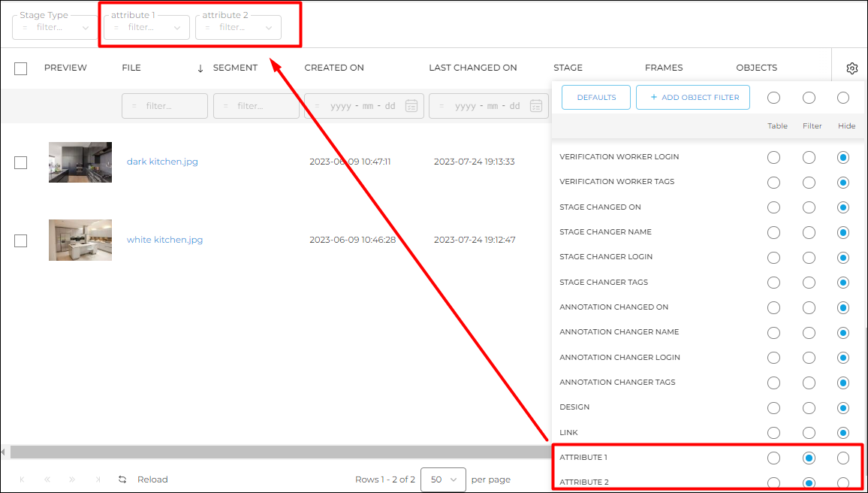This screenshot has width=868, height=493.
Task: Click the Reload icon in the footer
Action: [x=123, y=479]
